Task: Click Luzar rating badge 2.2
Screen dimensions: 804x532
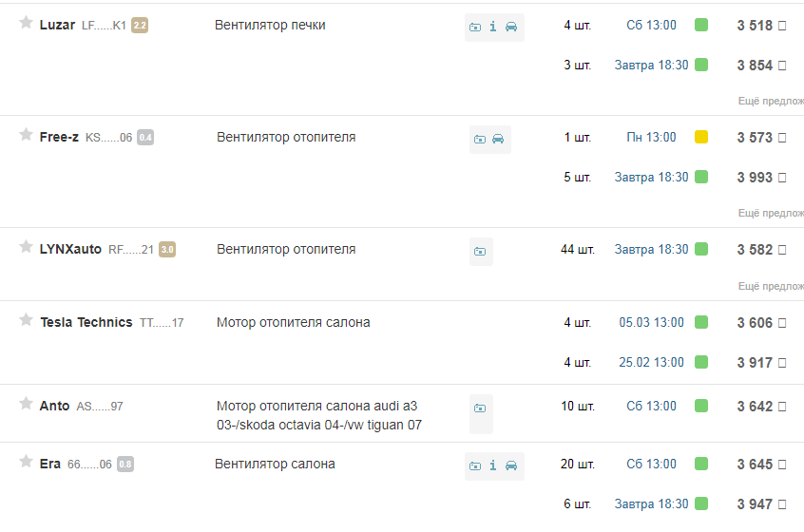Action: pyautogui.click(x=140, y=26)
